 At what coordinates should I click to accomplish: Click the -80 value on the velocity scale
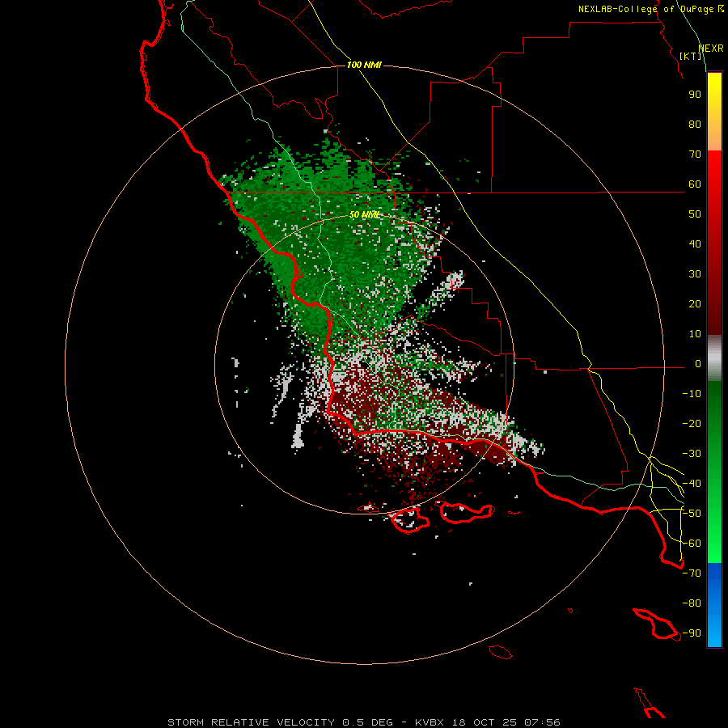pos(692,603)
